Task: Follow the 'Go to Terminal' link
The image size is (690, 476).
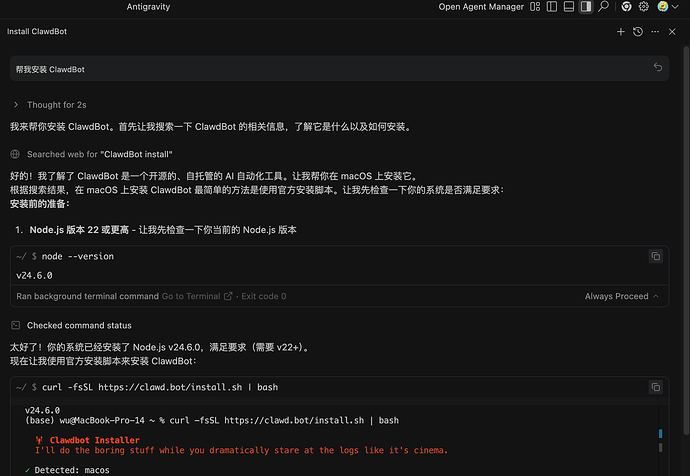Action: [x=191, y=296]
